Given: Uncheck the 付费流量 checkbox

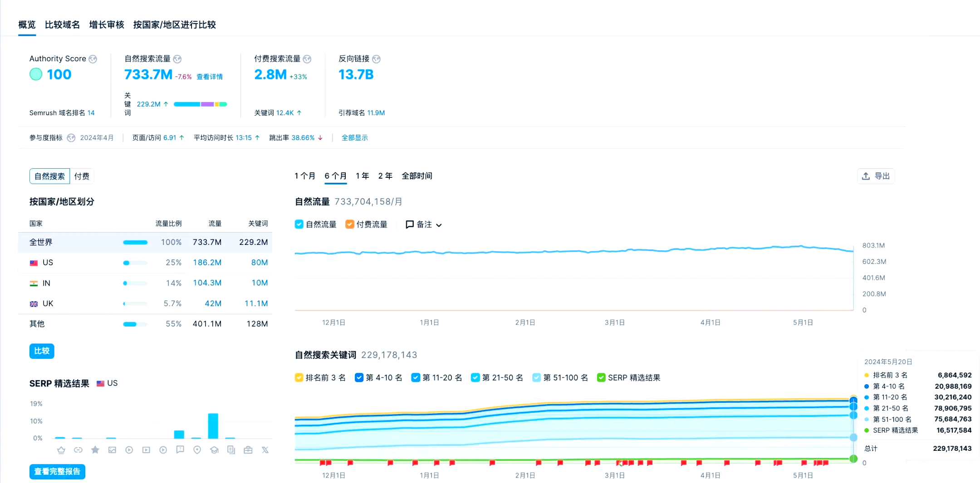Looking at the screenshot, I should pos(349,224).
